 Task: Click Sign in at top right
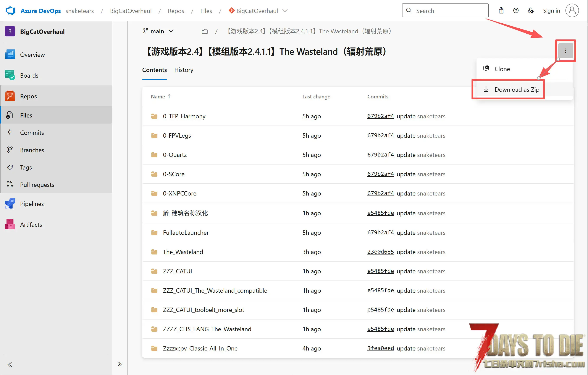pos(551,11)
